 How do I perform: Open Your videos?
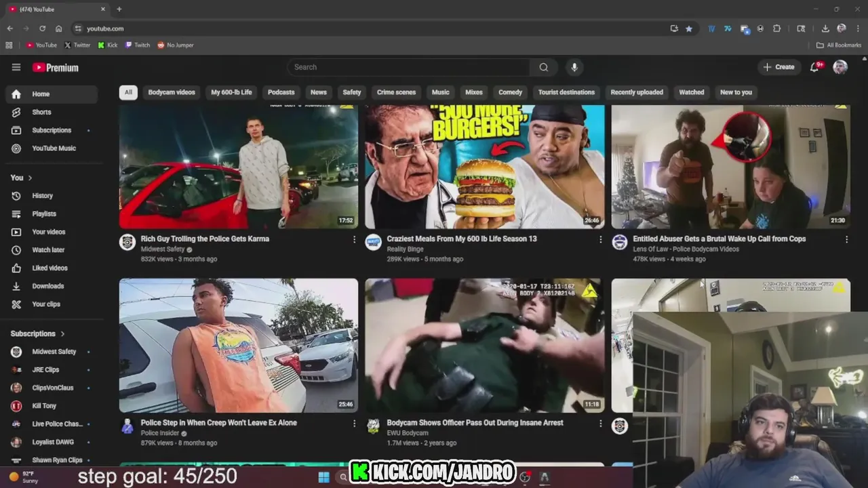point(52,232)
